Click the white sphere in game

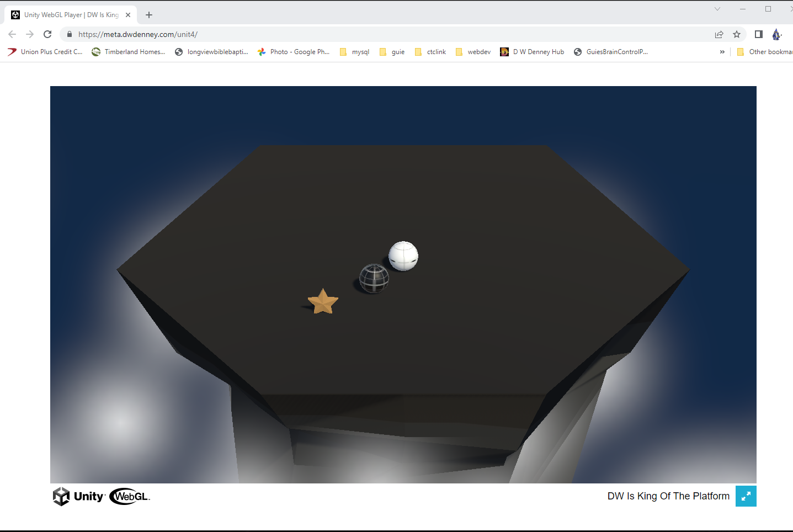click(403, 256)
